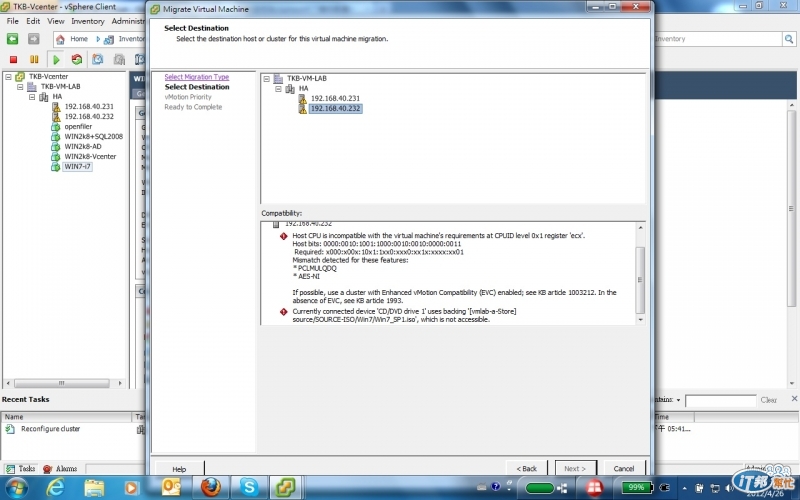Open Windows Media Player from taskbar
The image size is (800, 500).
131,488
